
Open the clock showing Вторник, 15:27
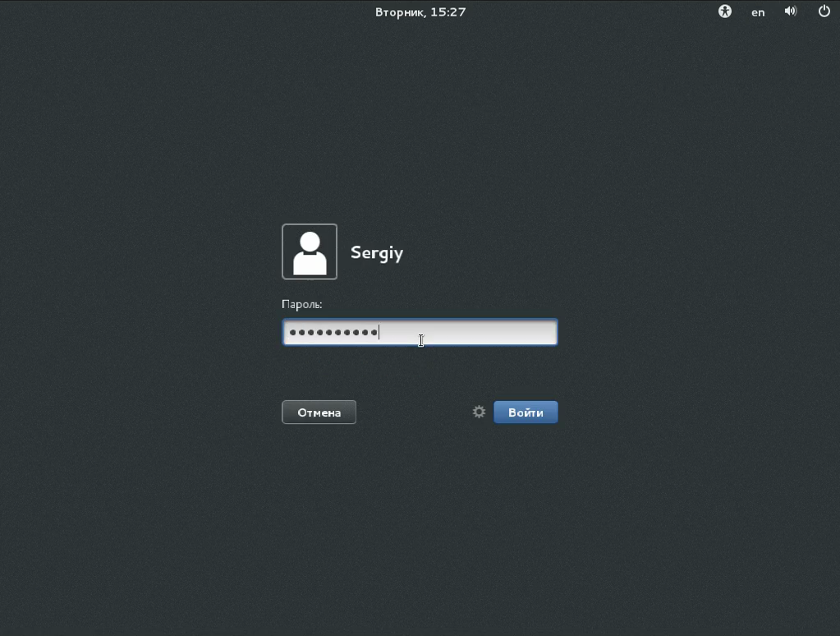pos(420,12)
